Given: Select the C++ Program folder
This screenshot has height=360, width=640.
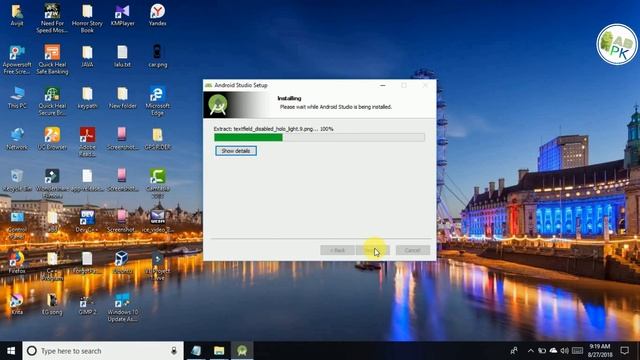Looking at the screenshot, I should click(52, 266).
